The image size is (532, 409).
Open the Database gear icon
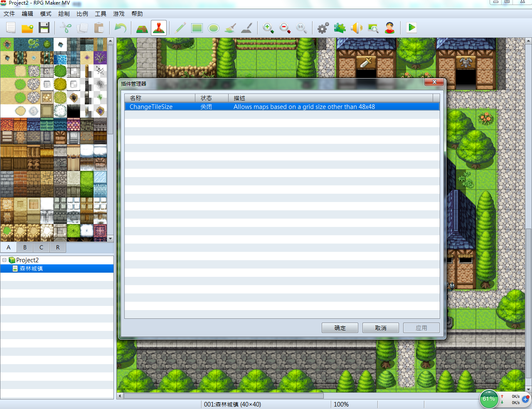click(x=323, y=28)
